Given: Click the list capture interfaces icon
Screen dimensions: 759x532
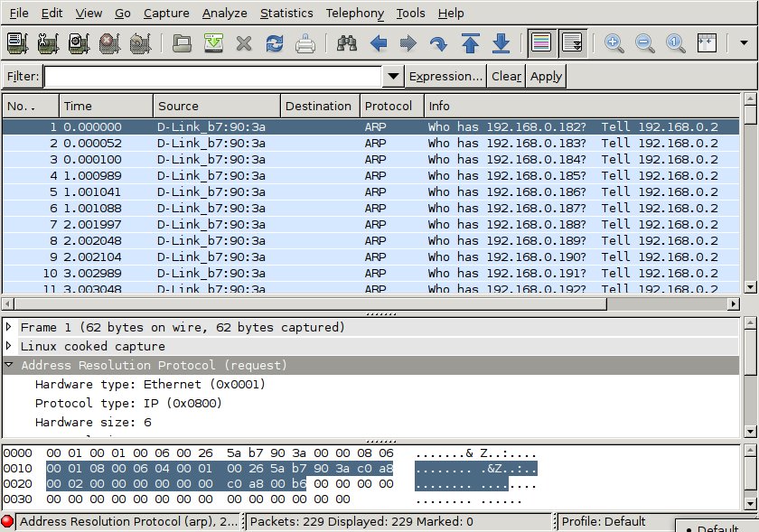Looking at the screenshot, I should point(18,43).
